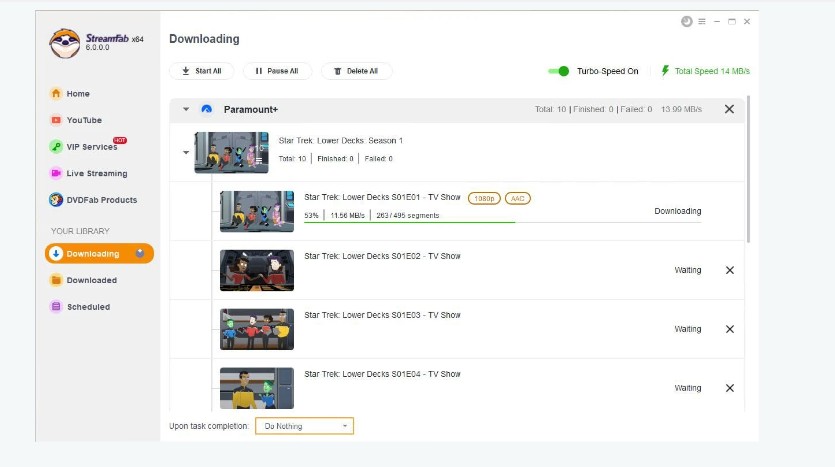
Task: Pause all download tasks
Action: coord(277,71)
